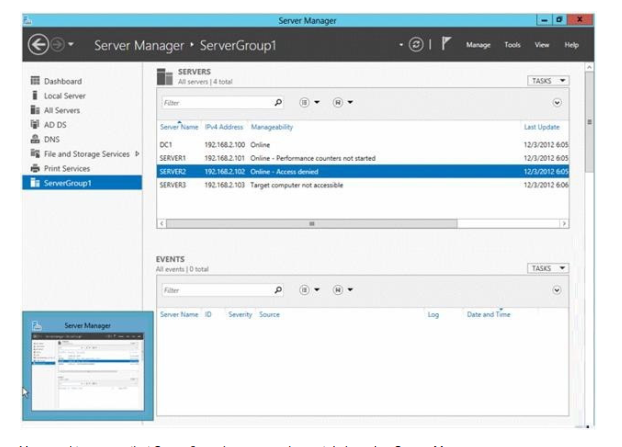Open the notifications flag

pyautogui.click(x=446, y=44)
